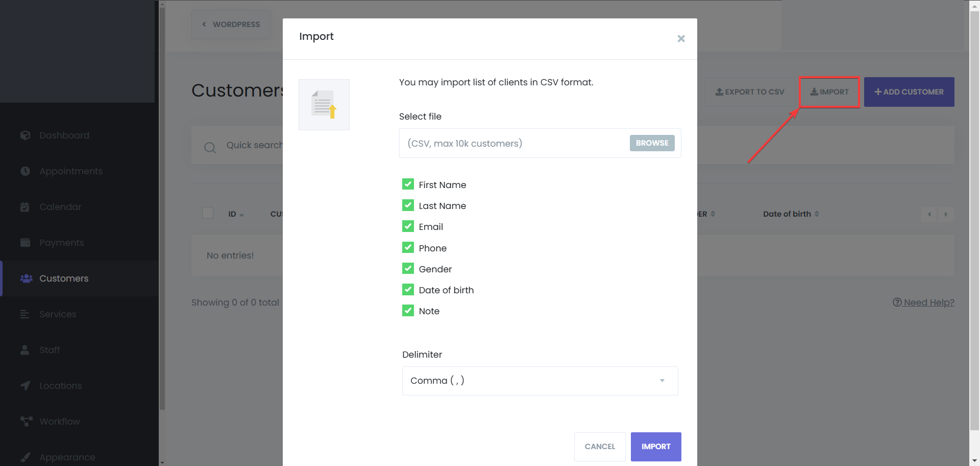This screenshot has height=466, width=980.
Task: Toggle the Email field checkbox
Action: [x=408, y=226]
